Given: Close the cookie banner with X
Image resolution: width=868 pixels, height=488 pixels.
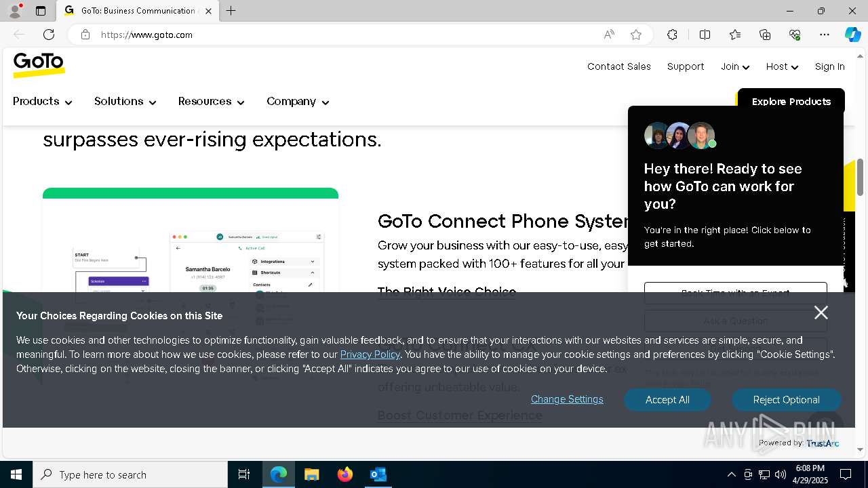Looking at the screenshot, I should (x=821, y=312).
